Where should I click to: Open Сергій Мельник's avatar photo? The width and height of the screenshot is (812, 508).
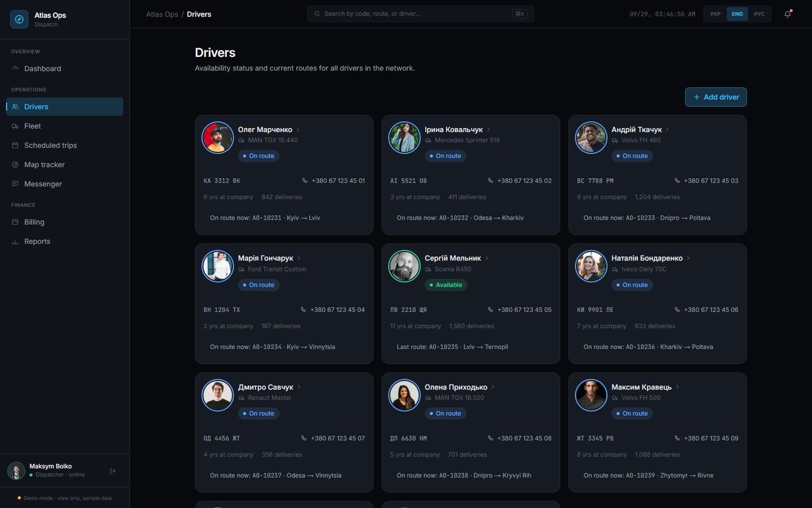[x=404, y=266]
